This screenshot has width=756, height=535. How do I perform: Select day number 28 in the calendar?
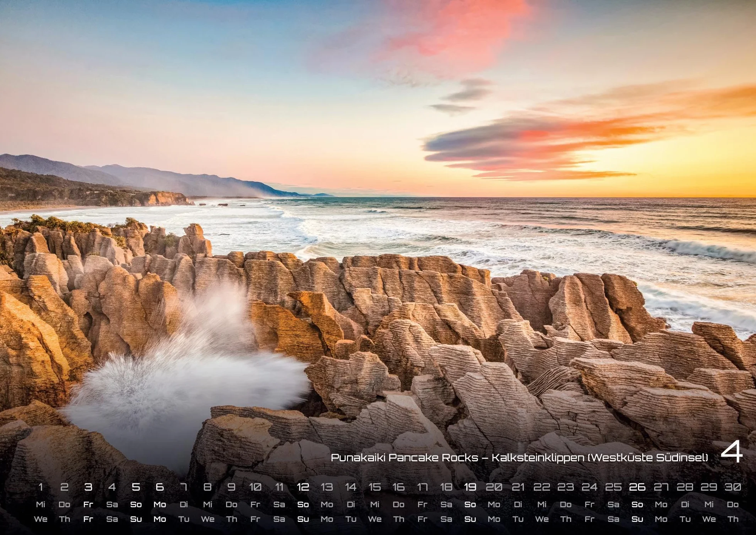[x=685, y=487]
